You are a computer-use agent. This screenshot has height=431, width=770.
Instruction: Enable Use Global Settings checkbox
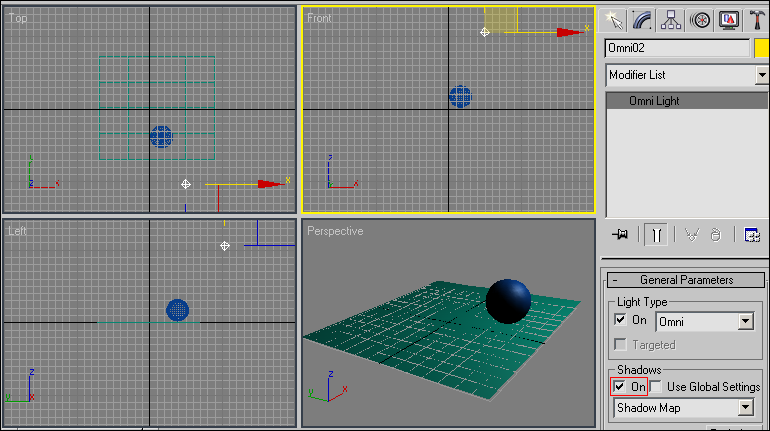(x=656, y=386)
